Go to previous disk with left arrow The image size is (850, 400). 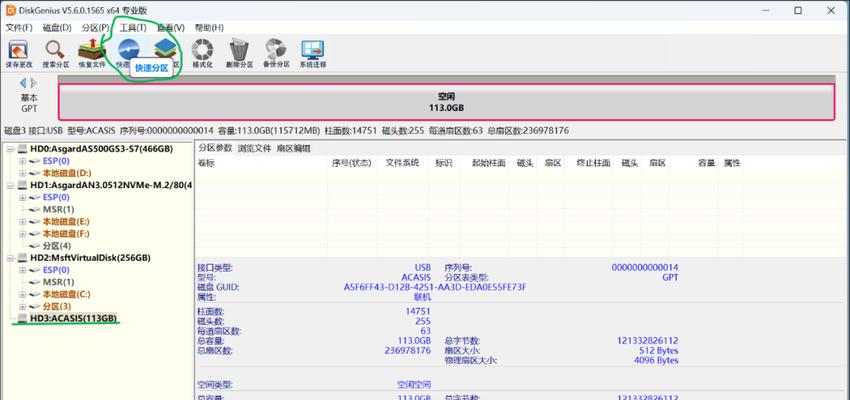(23, 83)
